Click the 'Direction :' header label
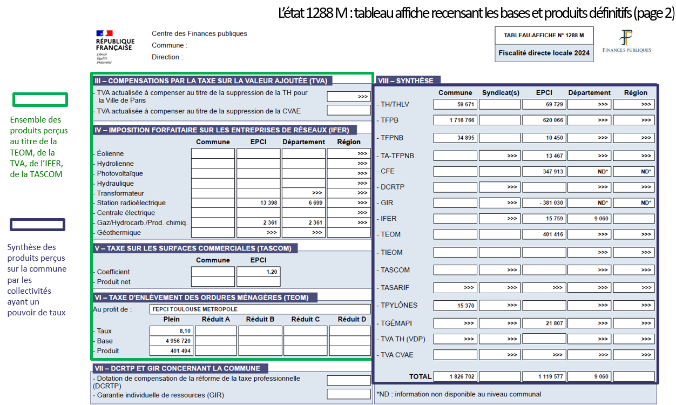Viewport: 676px width, 405px height. tap(167, 57)
